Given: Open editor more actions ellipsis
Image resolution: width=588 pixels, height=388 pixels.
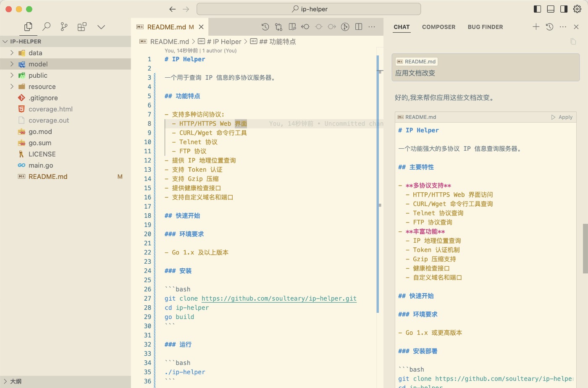Looking at the screenshot, I should click(372, 27).
